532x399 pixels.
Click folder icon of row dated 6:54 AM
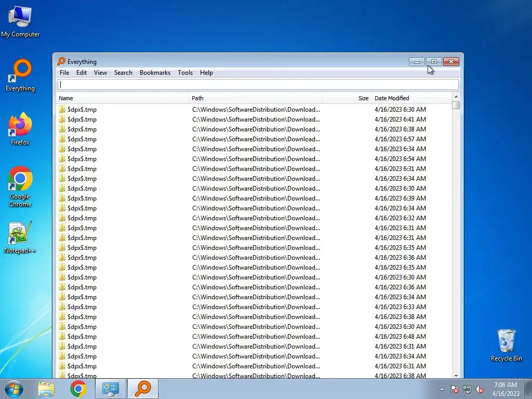coord(62,159)
